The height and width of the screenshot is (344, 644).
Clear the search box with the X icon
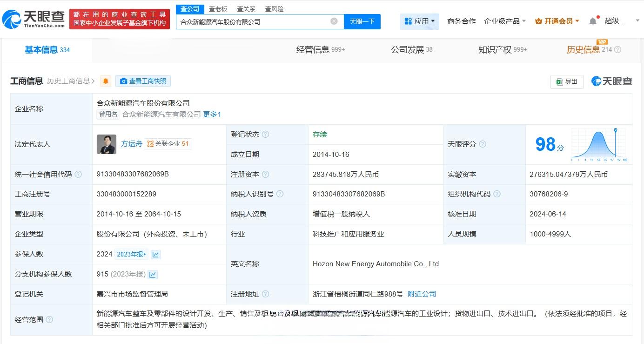[x=334, y=21]
